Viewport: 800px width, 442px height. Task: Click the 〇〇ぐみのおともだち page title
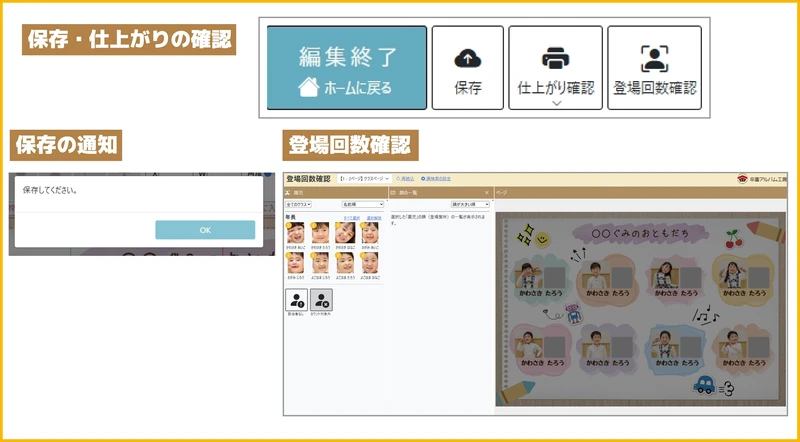[x=640, y=233]
